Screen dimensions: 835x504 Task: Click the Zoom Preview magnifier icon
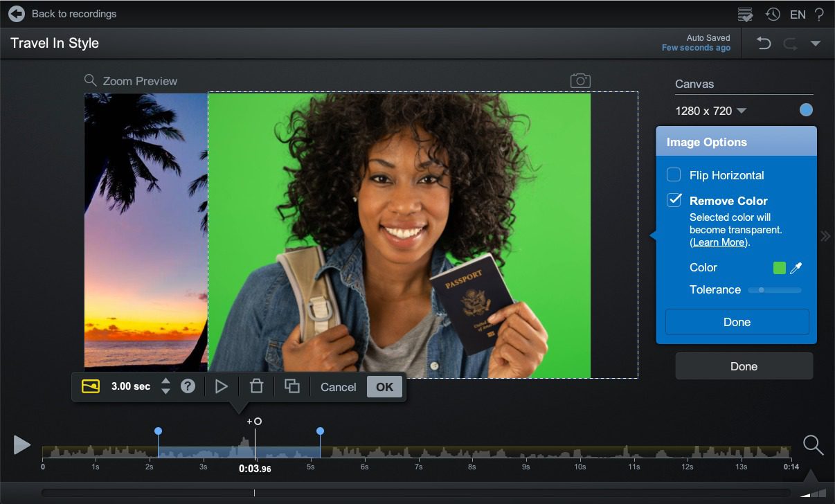tap(90, 80)
